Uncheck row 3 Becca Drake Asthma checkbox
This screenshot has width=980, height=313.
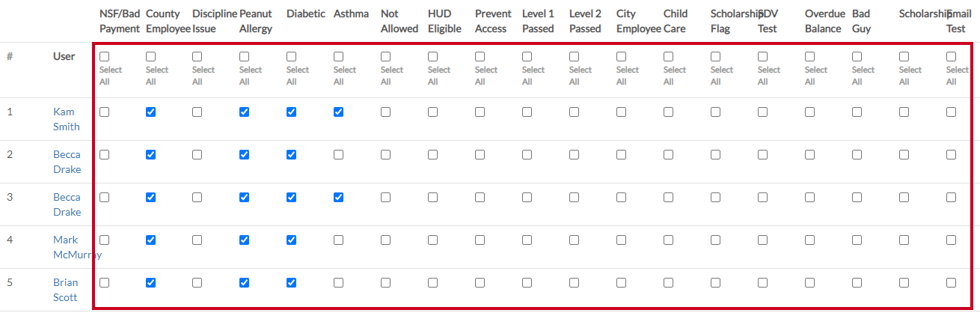coord(338,198)
